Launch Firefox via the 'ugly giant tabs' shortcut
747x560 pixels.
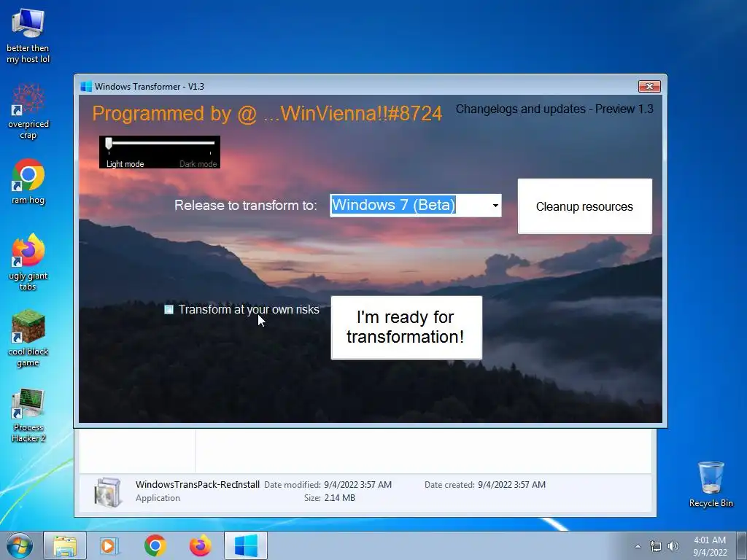(28, 261)
